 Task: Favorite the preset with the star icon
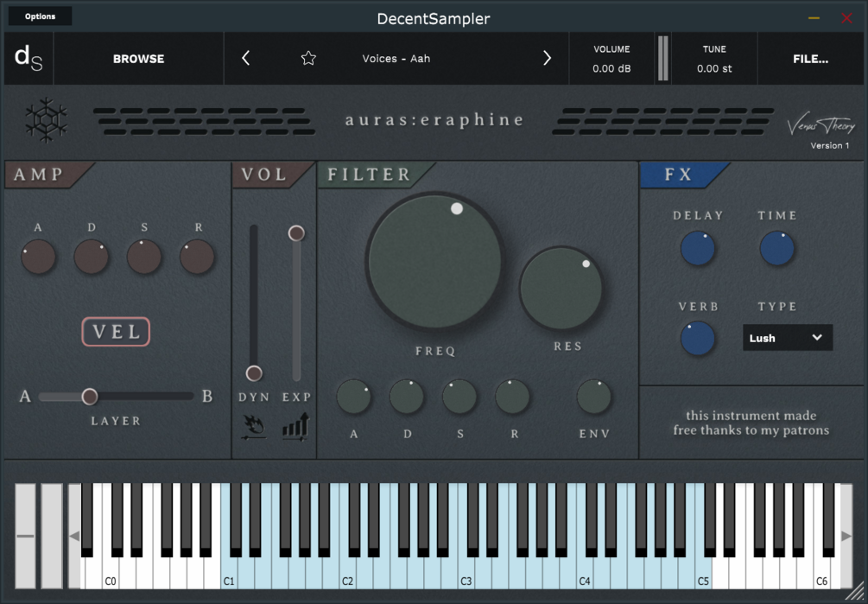click(308, 58)
